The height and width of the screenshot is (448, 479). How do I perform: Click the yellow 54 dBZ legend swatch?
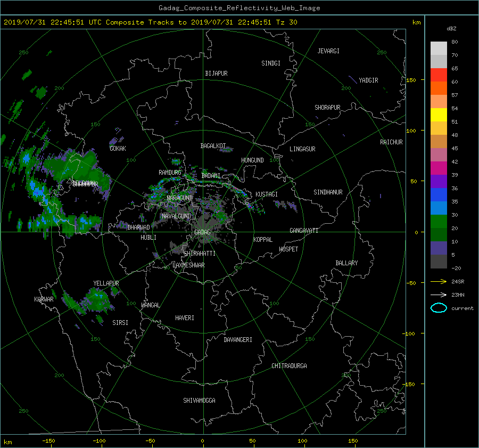tap(439, 115)
